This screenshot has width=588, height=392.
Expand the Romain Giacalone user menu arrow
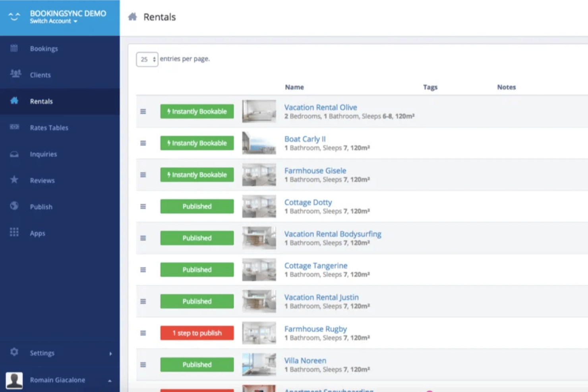(x=110, y=381)
